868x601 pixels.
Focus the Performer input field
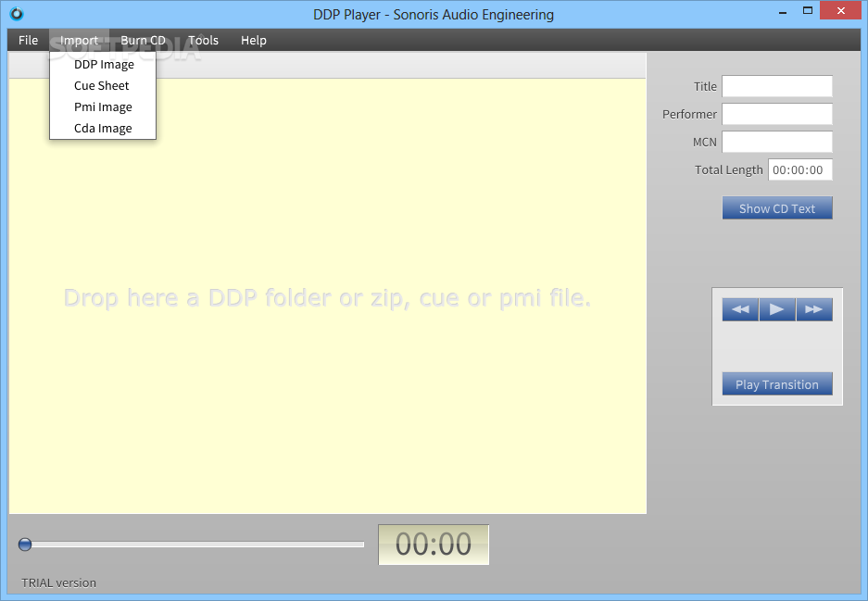coord(777,114)
